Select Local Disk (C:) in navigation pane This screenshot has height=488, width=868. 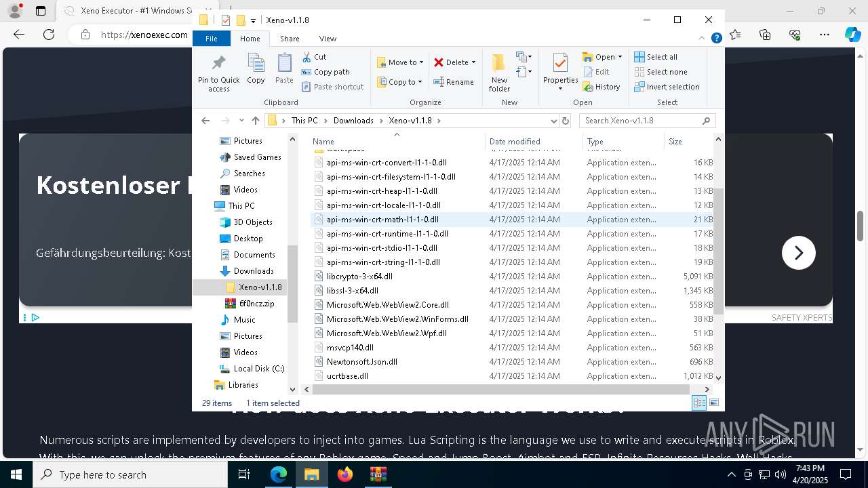(258, 369)
